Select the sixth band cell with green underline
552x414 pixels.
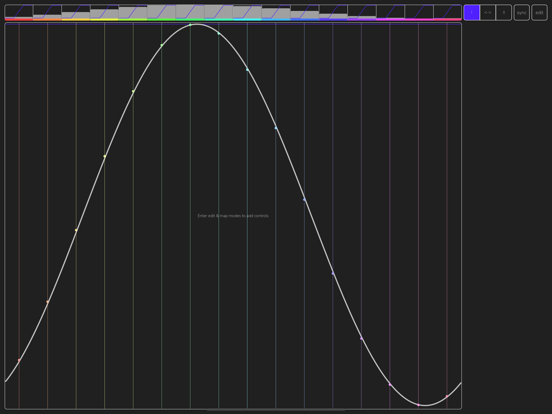pos(162,13)
